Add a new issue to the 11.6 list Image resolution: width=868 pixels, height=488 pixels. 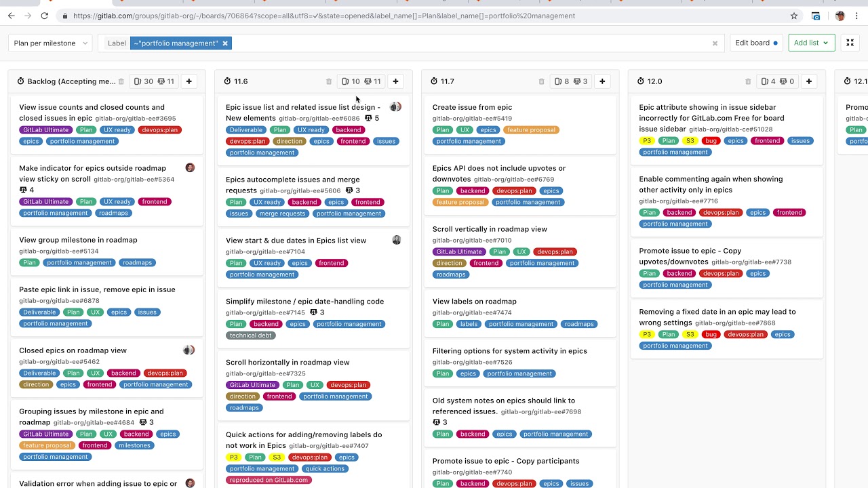(x=395, y=81)
